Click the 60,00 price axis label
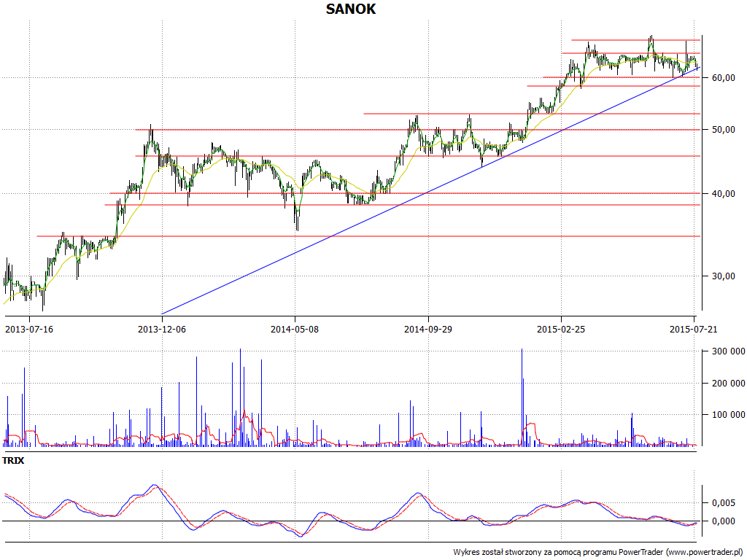This screenshot has height=560, width=747. 723,77
